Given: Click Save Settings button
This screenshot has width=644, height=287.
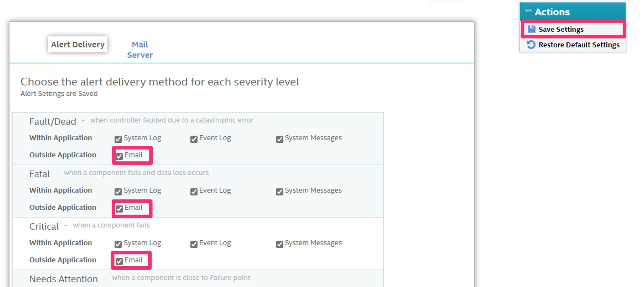Looking at the screenshot, I should (x=573, y=29).
